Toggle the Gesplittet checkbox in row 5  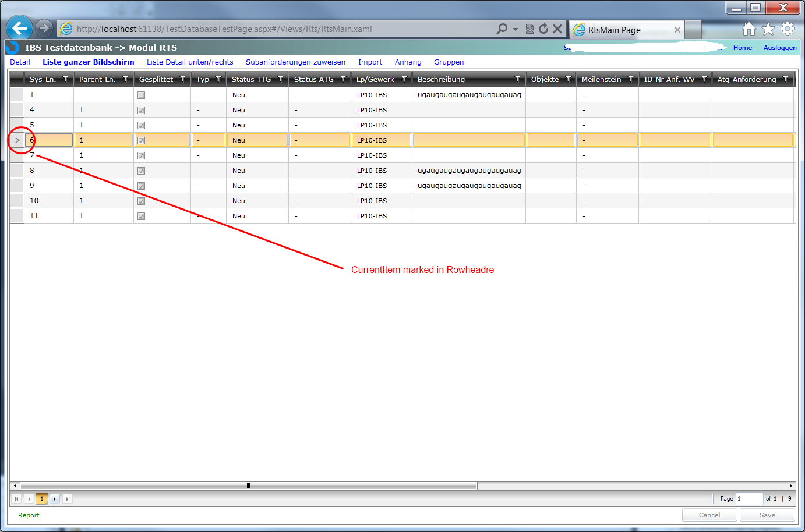click(x=141, y=125)
